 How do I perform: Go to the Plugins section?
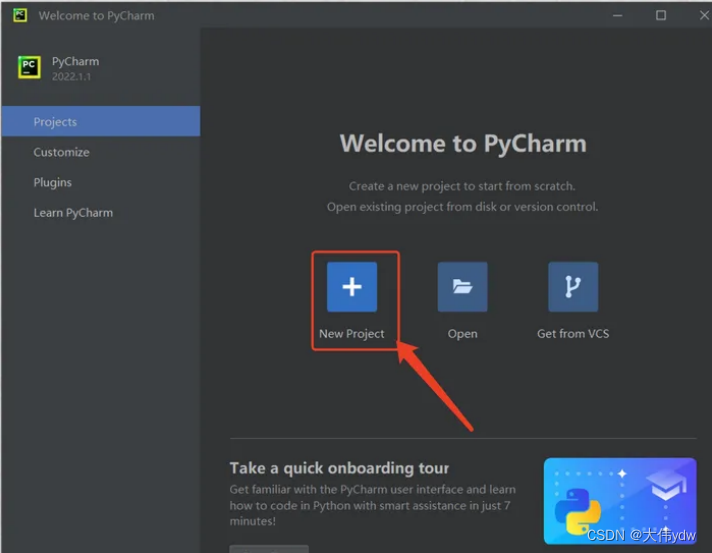click(101, 182)
